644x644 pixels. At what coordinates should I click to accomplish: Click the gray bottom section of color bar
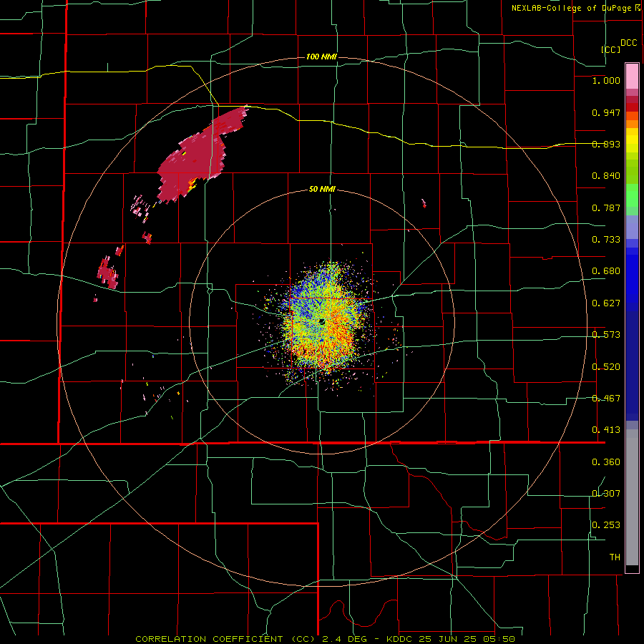pyautogui.click(x=632, y=497)
